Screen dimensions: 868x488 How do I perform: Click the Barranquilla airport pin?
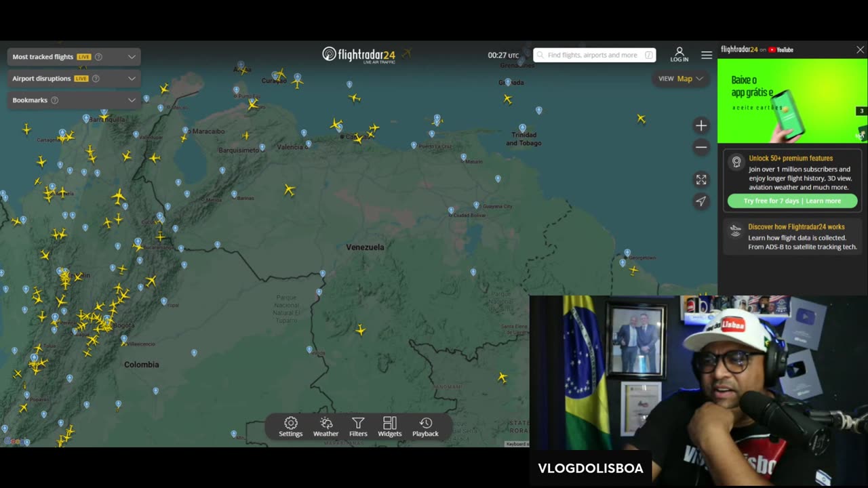[86, 118]
